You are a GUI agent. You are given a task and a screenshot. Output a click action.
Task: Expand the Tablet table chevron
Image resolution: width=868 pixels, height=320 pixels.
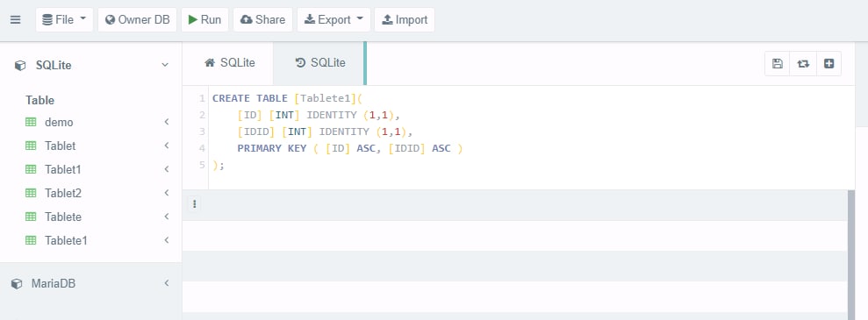166,146
